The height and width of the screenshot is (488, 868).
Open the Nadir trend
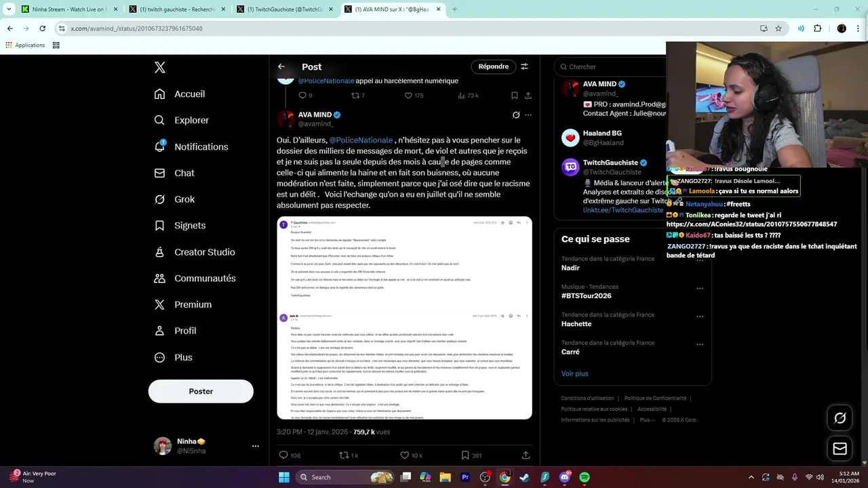tap(570, 268)
